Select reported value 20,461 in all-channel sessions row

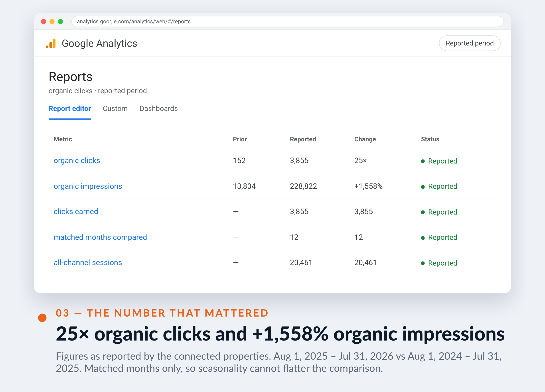coord(301,262)
